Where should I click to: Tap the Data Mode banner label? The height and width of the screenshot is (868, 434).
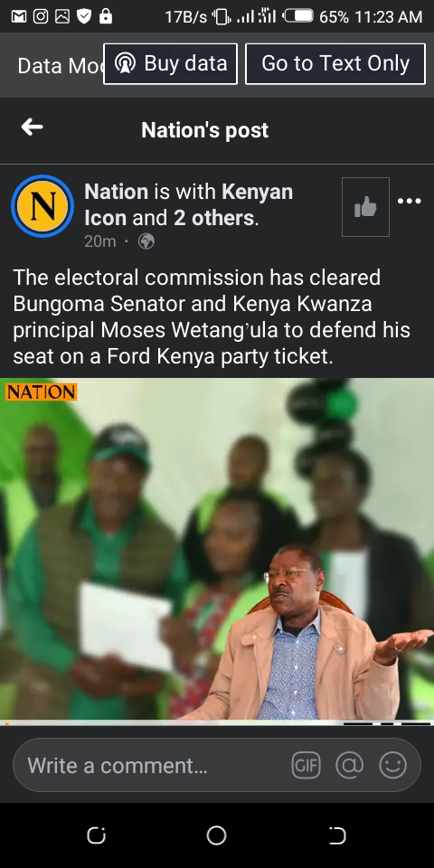60,66
